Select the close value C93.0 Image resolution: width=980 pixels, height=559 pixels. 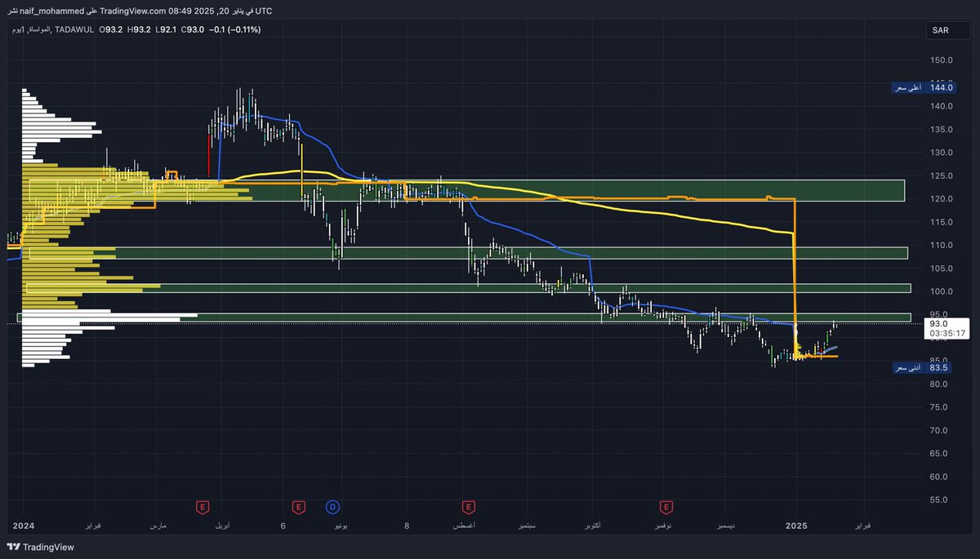[192, 29]
